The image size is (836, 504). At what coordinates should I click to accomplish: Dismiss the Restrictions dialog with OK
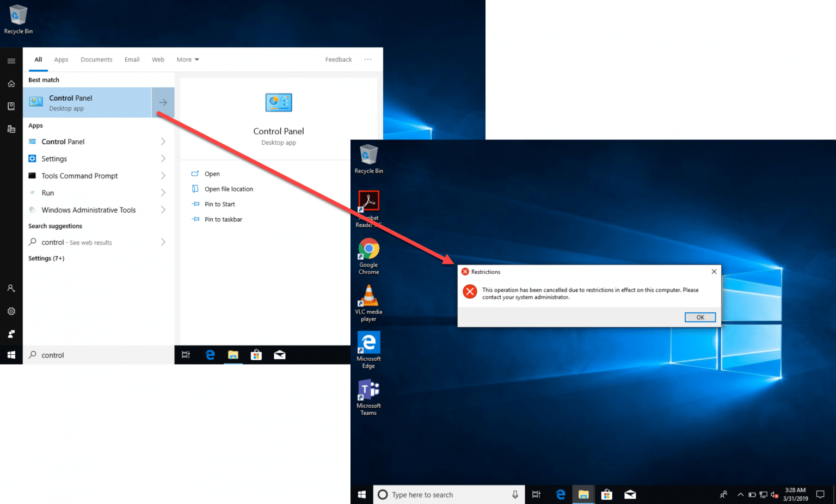pyautogui.click(x=700, y=317)
